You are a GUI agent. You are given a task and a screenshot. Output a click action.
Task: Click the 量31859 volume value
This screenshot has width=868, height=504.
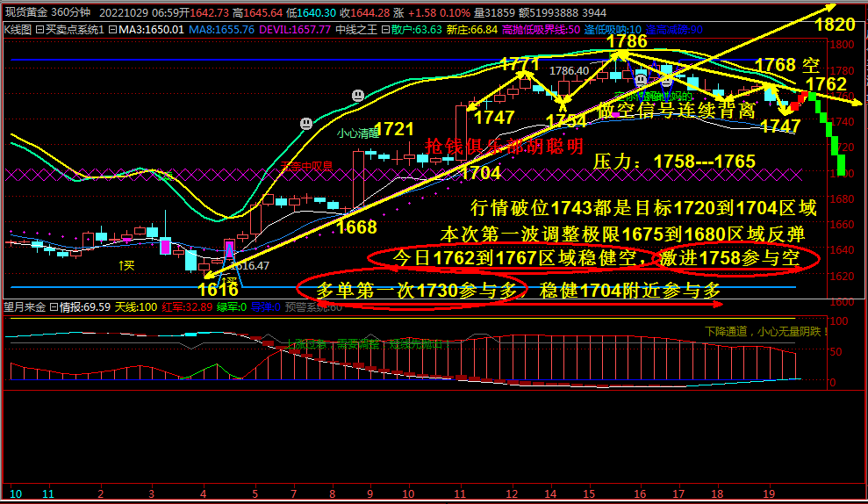tap(494, 12)
